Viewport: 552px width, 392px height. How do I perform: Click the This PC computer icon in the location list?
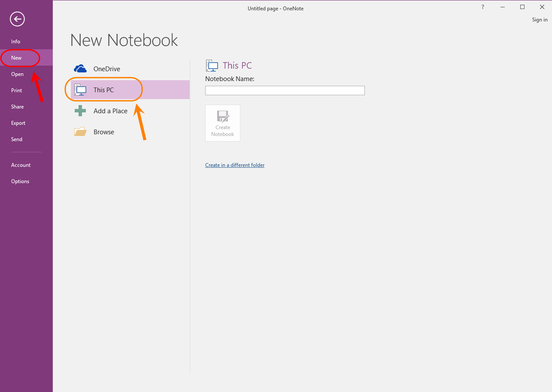pyautogui.click(x=80, y=90)
